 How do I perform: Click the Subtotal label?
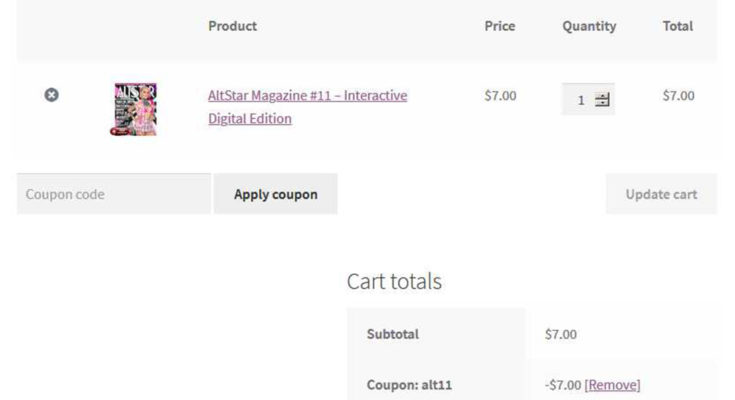pos(393,334)
